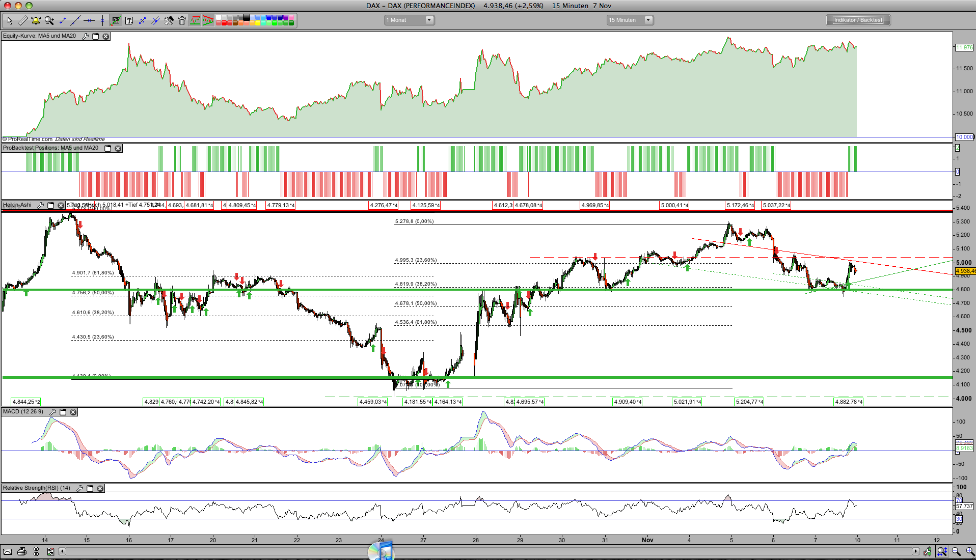Open RSI indicator wrench settings
Screen dimensions: 976x560
pyautogui.click(x=79, y=488)
